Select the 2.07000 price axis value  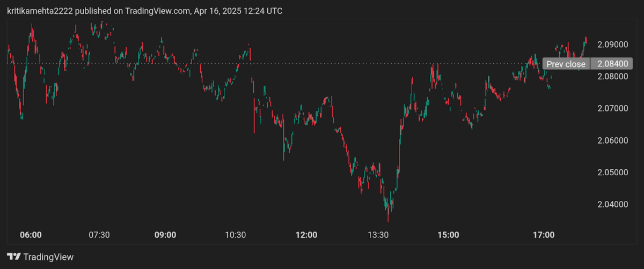[x=612, y=109]
